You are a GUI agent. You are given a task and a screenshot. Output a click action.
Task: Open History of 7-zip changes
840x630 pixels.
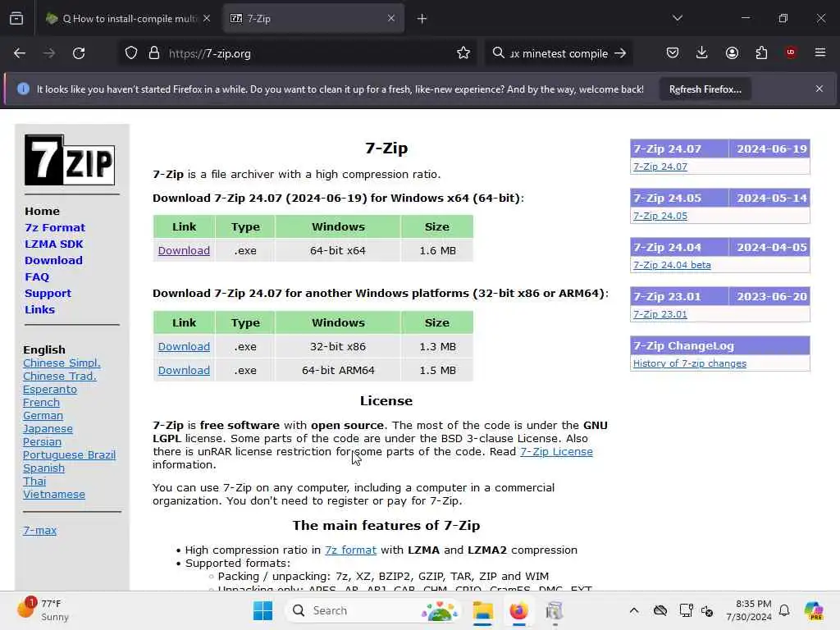(689, 363)
